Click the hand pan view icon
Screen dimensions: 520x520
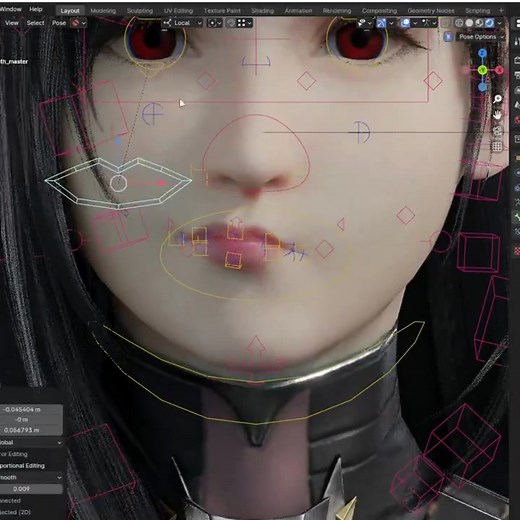point(497,115)
